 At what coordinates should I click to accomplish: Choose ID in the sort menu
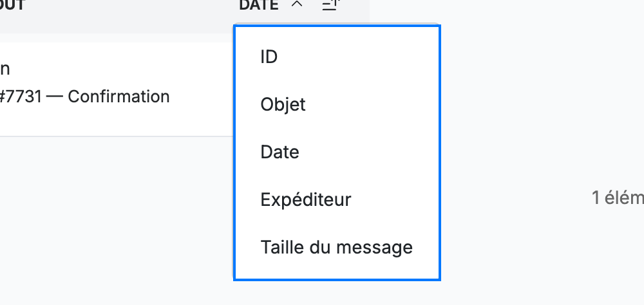tap(337, 57)
